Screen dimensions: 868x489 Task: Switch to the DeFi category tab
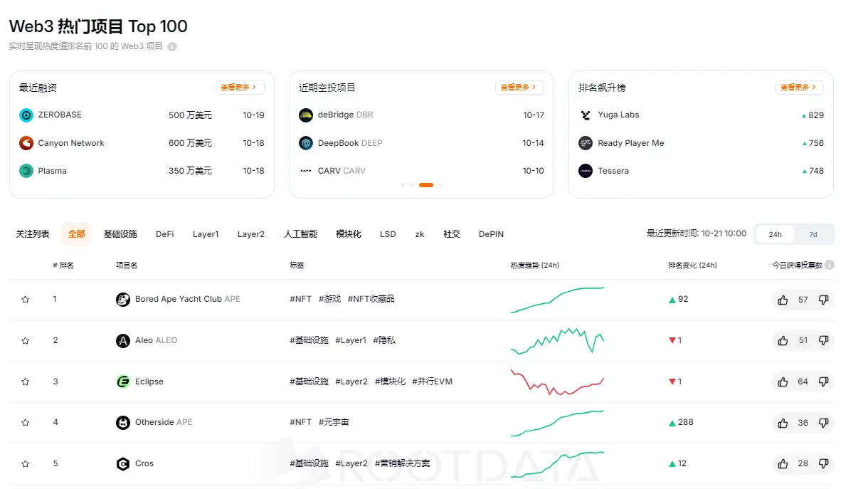(164, 233)
